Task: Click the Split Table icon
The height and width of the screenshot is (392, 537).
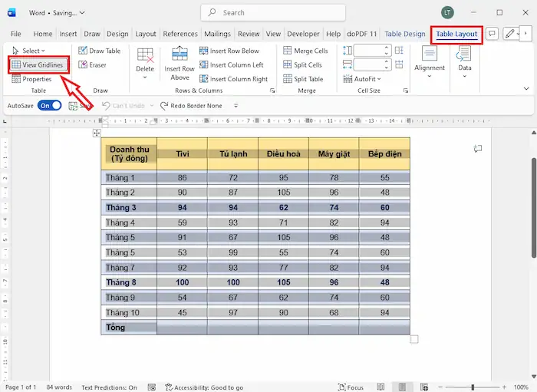Action: 288,79
